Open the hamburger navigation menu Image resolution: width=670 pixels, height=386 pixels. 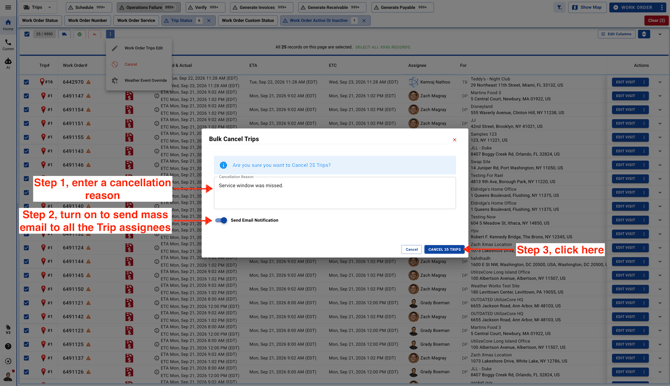(8, 7)
